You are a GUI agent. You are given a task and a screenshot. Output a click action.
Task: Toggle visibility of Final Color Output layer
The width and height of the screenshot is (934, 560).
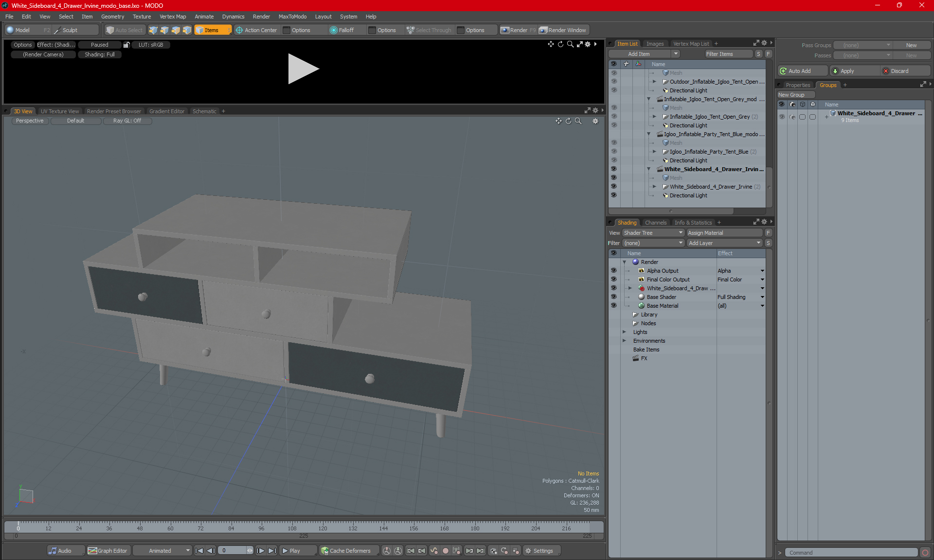pos(613,280)
